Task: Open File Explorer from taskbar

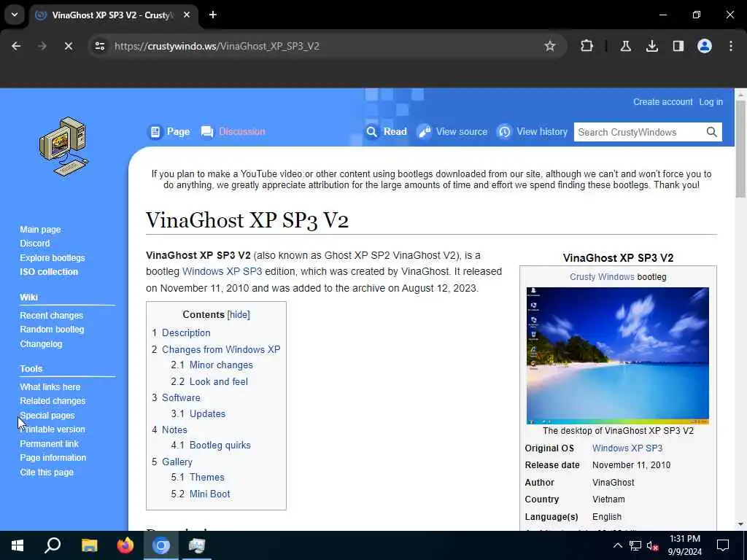Action: pyautogui.click(x=89, y=545)
